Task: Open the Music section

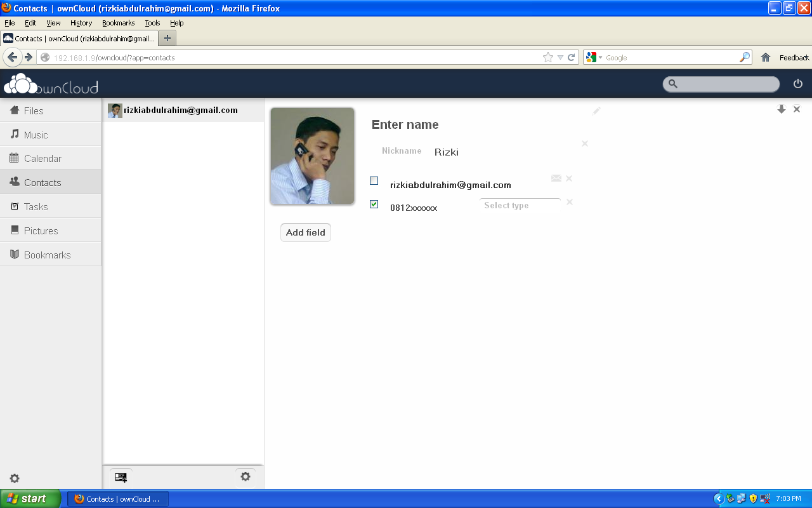Action: pos(51,135)
